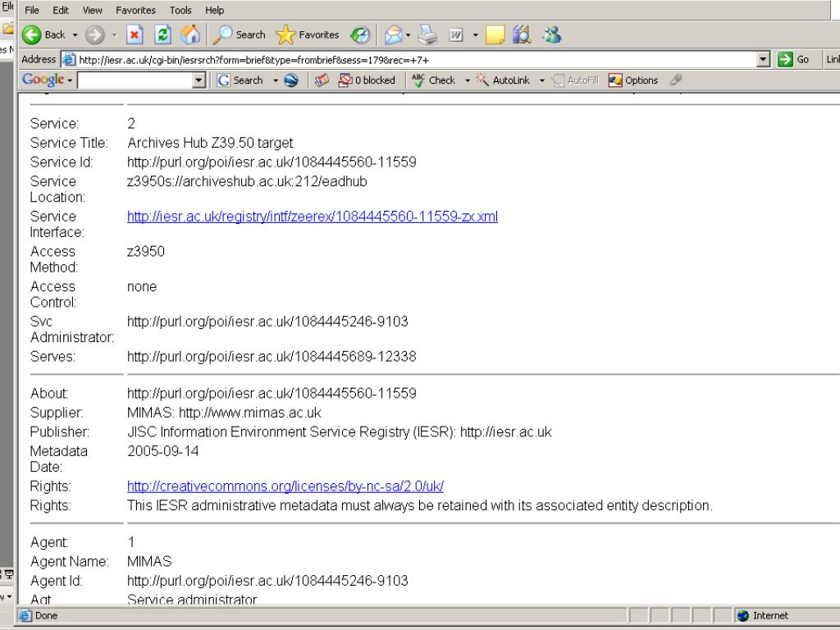
Task: Expand the Google Search button dropdown
Action: [x=276, y=80]
